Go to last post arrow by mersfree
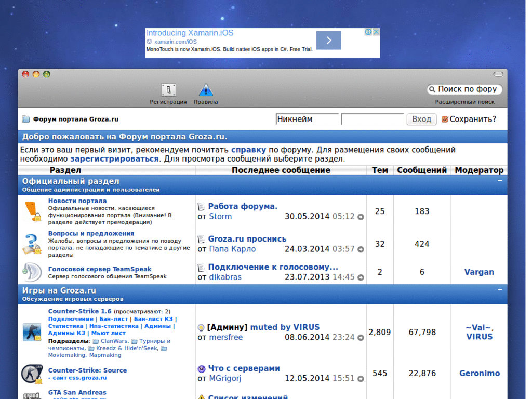Image resolution: width=532 pixels, height=399 pixels. click(x=361, y=338)
